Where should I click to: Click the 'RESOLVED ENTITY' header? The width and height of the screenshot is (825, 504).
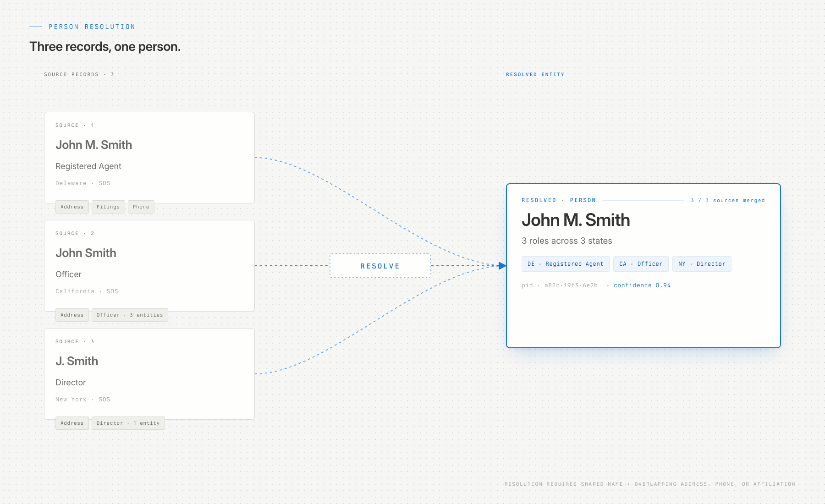point(535,74)
